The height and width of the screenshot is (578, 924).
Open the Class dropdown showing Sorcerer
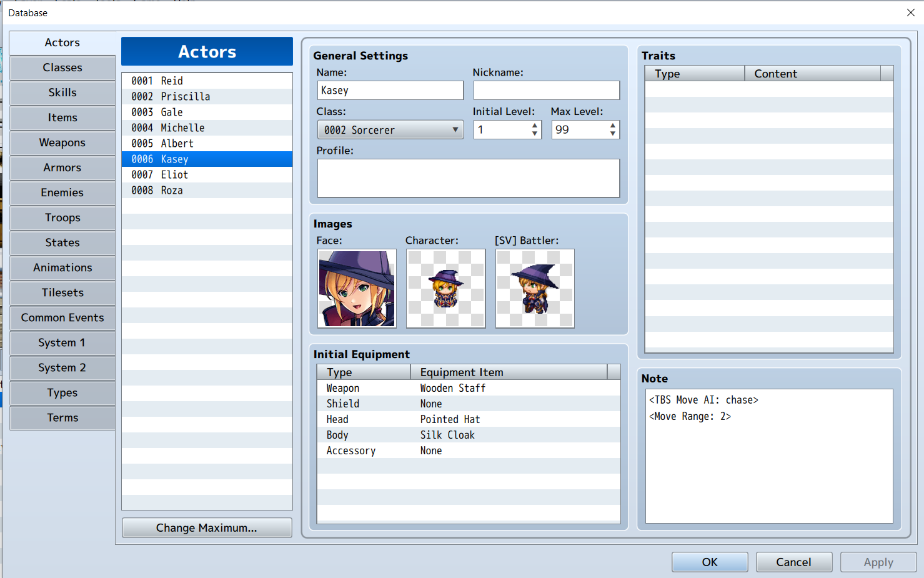click(x=390, y=130)
